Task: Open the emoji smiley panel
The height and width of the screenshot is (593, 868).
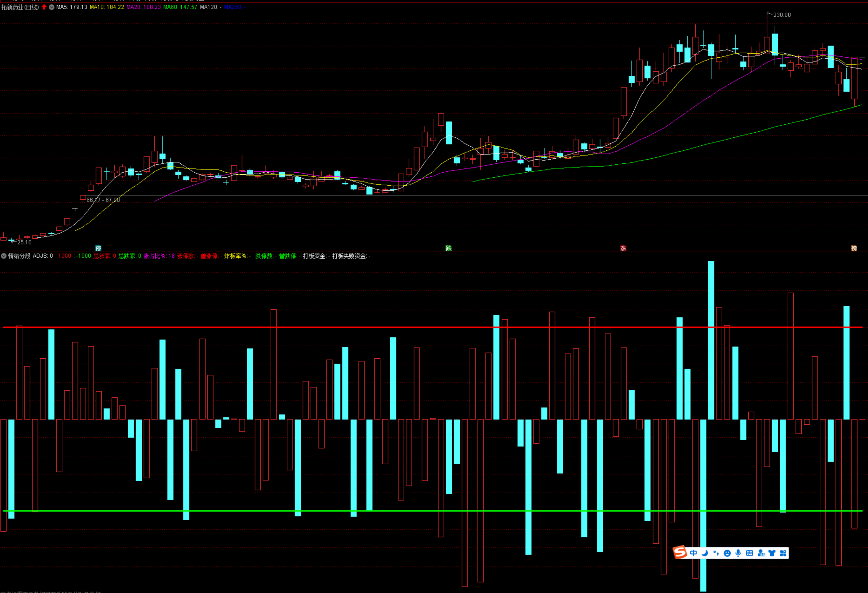Action: click(727, 553)
